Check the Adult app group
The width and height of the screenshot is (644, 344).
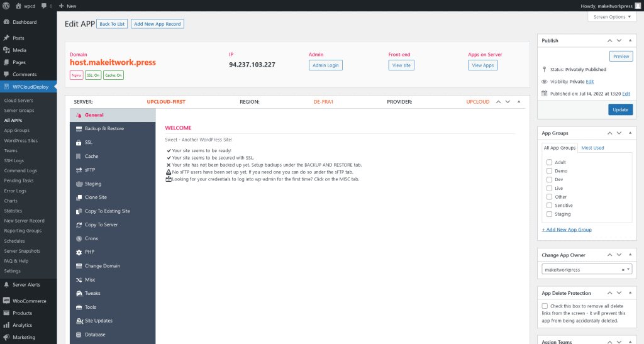549,162
